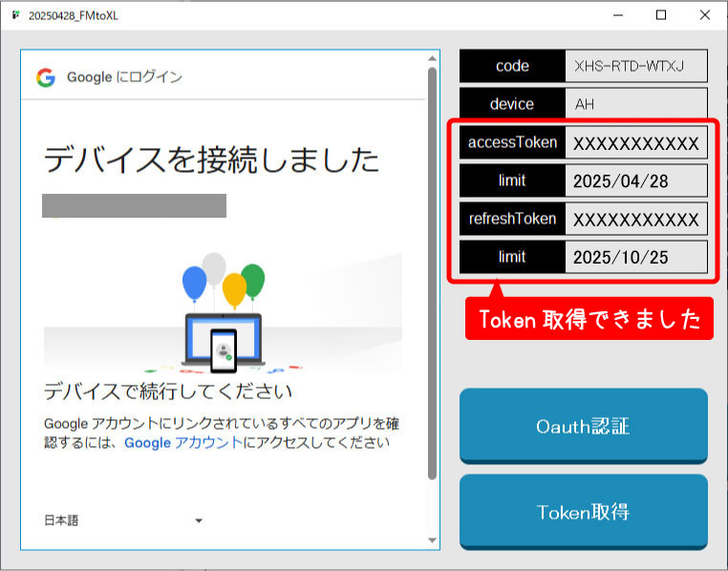Close the 20250428_FMtoXL window
728x571 pixels.
[705, 15]
